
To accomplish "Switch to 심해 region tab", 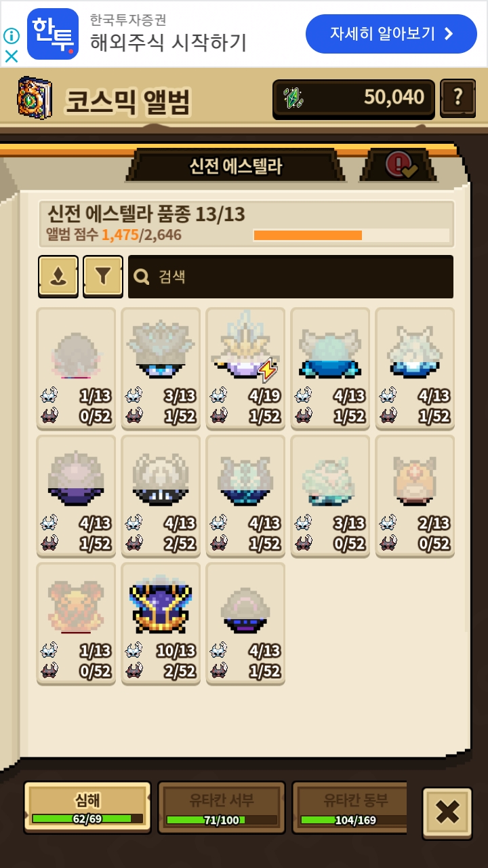I will coord(87,807).
